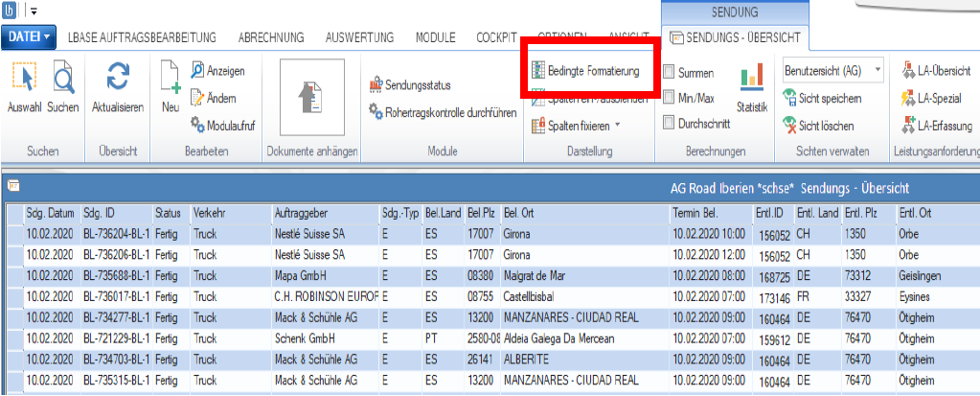Click shipment ID BL-734703-BL-1
The image size is (980, 396).
point(116,360)
